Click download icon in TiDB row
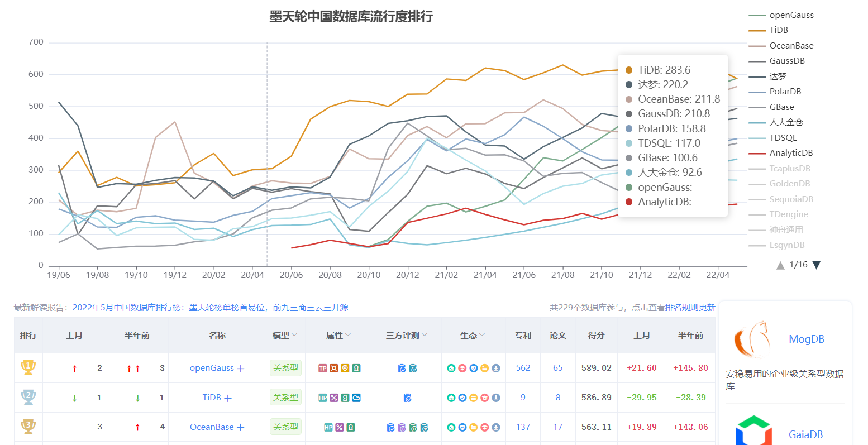 pyautogui.click(x=496, y=398)
